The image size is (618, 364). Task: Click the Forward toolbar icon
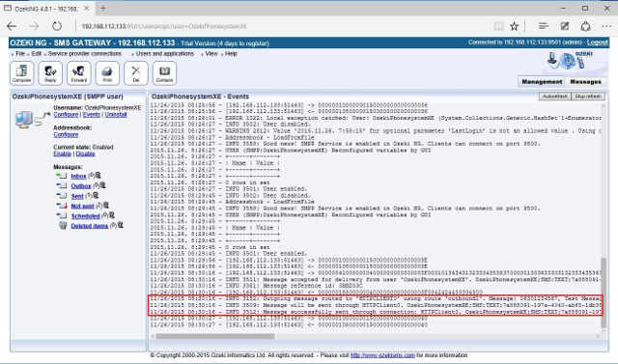[79, 73]
